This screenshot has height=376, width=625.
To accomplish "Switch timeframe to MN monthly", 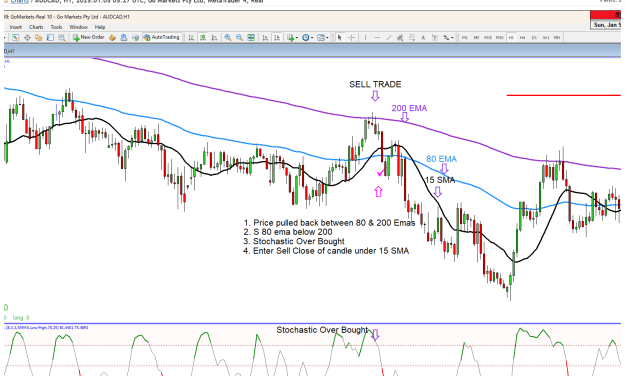I will point(557,37).
